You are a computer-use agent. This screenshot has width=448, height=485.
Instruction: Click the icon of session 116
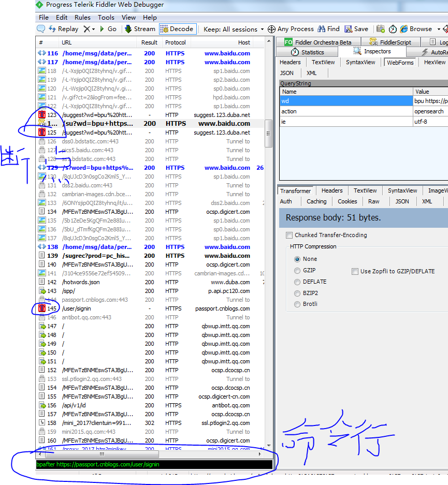tap(42, 53)
